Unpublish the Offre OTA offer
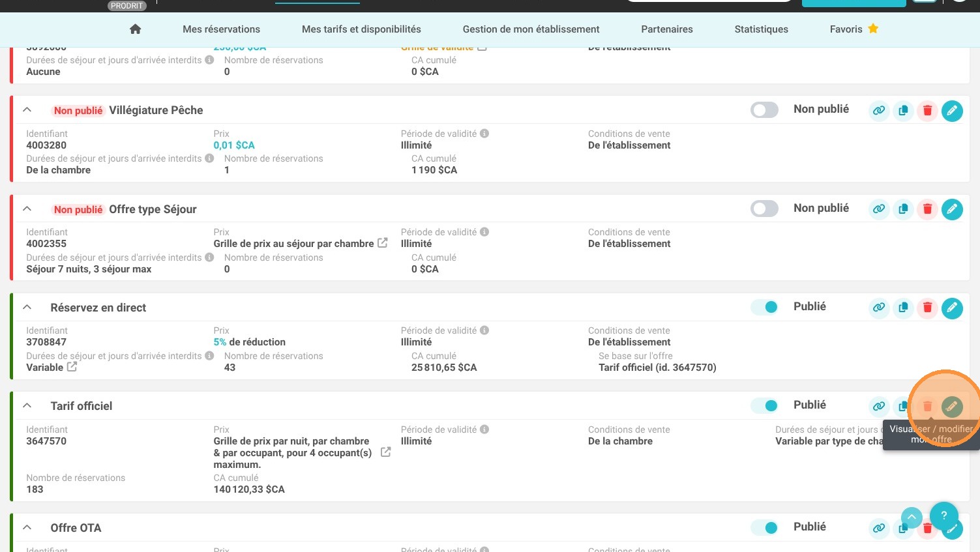The width and height of the screenshot is (980, 552). click(764, 528)
